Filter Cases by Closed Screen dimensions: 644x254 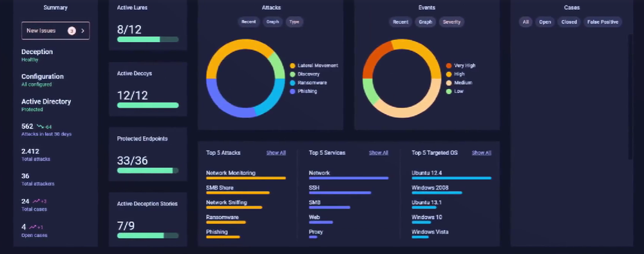569,22
